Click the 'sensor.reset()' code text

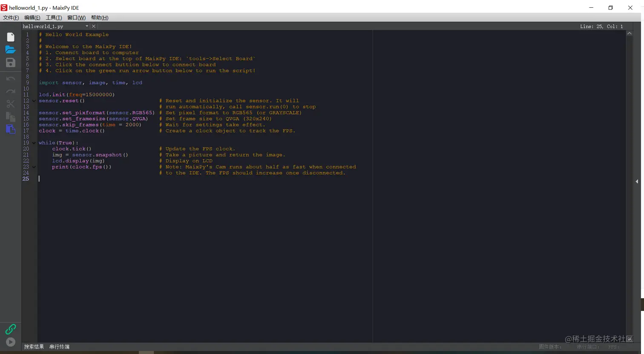pyautogui.click(x=62, y=101)
